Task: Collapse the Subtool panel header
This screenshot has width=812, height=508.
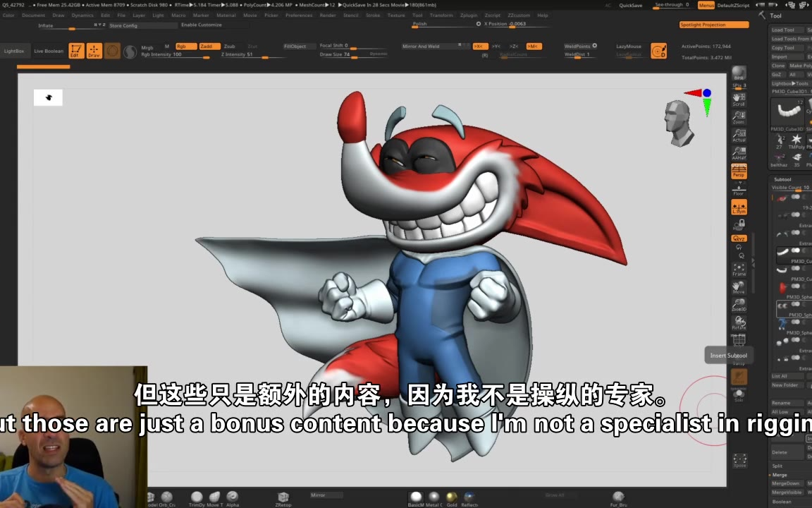Action: (x=782, y=179)
